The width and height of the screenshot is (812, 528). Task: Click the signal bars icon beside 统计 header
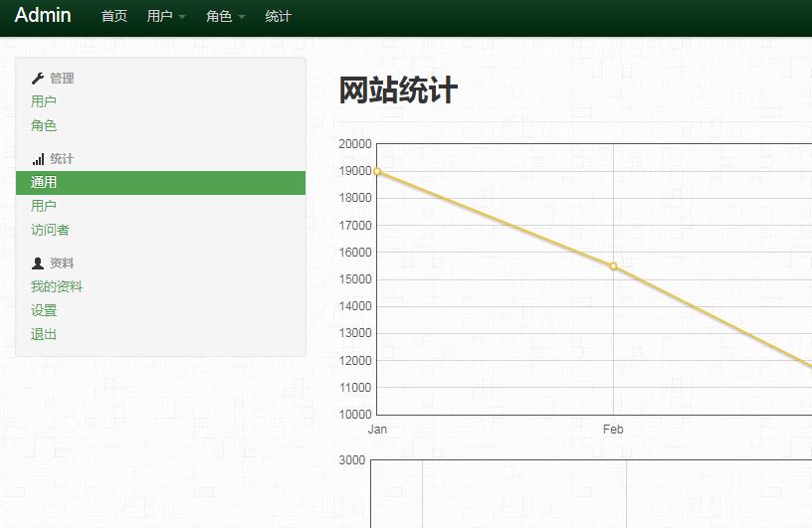click(38, 159)
